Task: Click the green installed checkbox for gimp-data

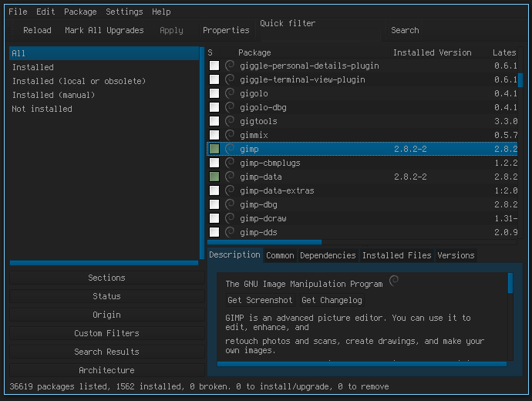Action: coord(214,177)
